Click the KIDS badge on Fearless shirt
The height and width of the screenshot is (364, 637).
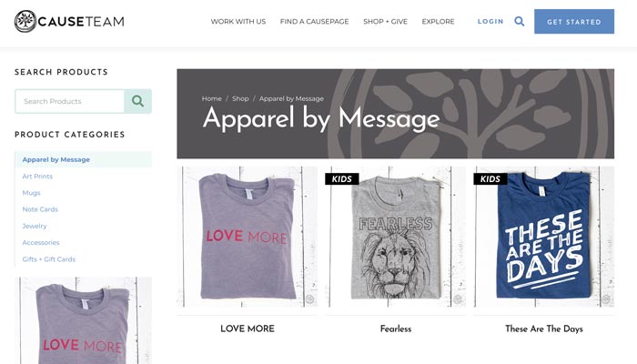pyautogui.click(x=341, y=178)
